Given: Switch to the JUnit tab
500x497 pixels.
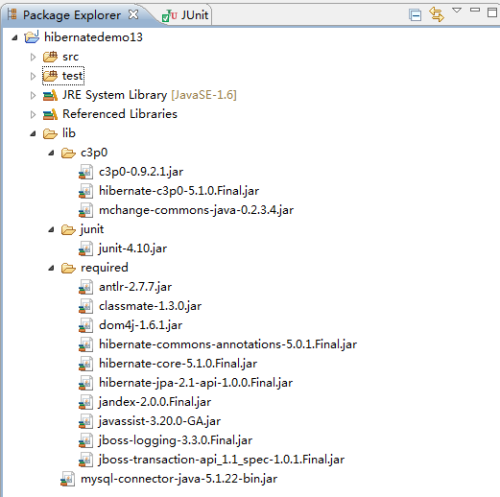Looking at the screenshot, I should click(x=185, y=15).
